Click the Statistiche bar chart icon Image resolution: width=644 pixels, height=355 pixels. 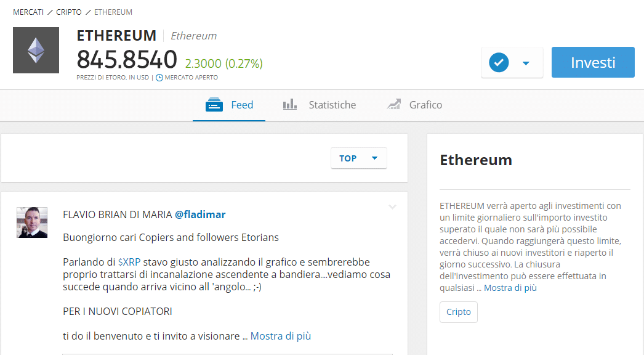pyautogui.click(x=289, y=104)
